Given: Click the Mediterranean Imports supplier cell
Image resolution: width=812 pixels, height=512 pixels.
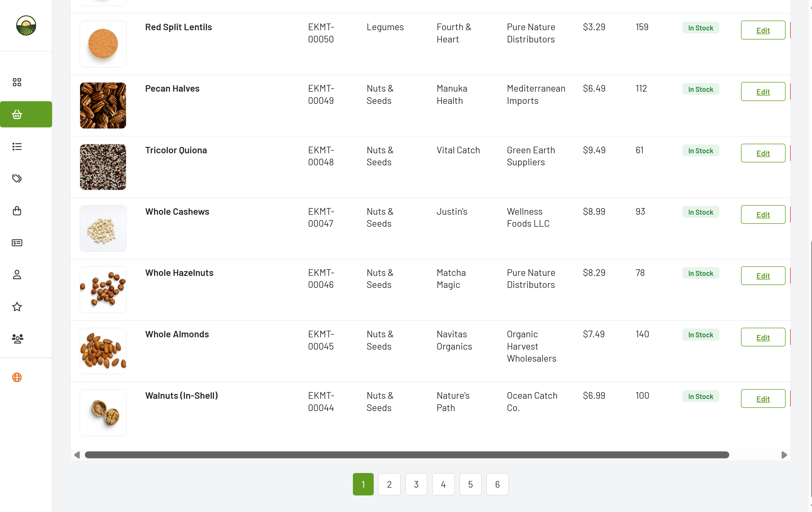Looking at the screenshot, I should [536, 95].
